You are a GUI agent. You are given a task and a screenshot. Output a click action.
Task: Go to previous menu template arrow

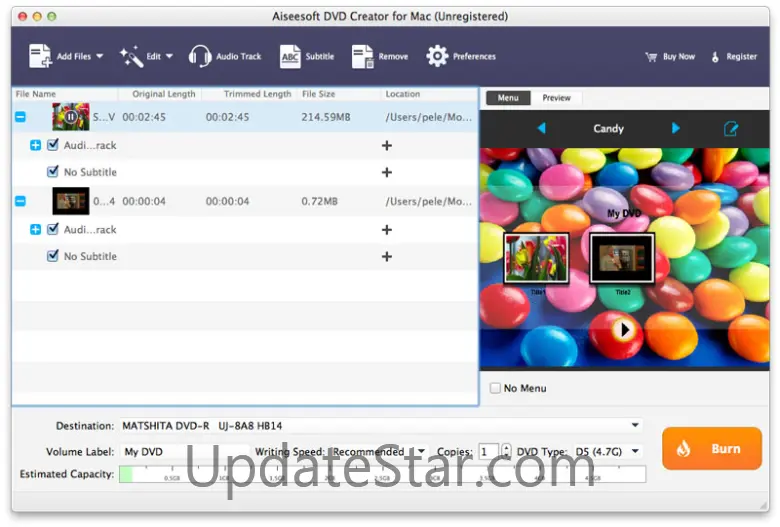[x=542, y=128]
